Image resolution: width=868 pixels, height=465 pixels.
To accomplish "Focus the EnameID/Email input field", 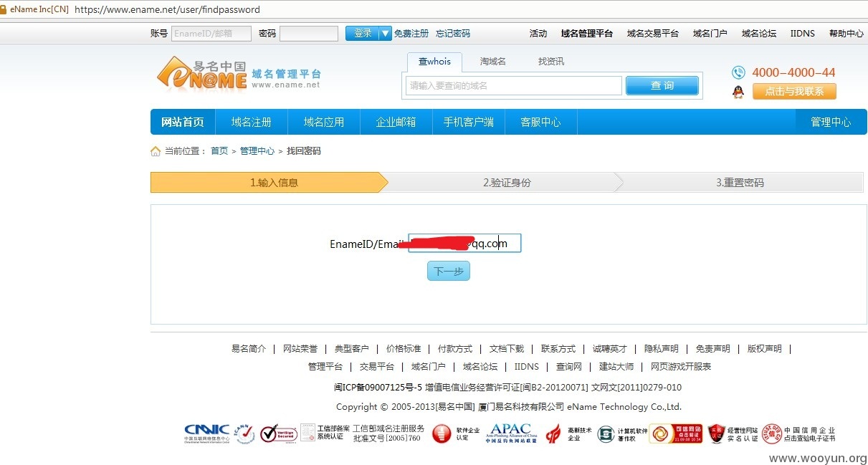I will tap(464, 244).
